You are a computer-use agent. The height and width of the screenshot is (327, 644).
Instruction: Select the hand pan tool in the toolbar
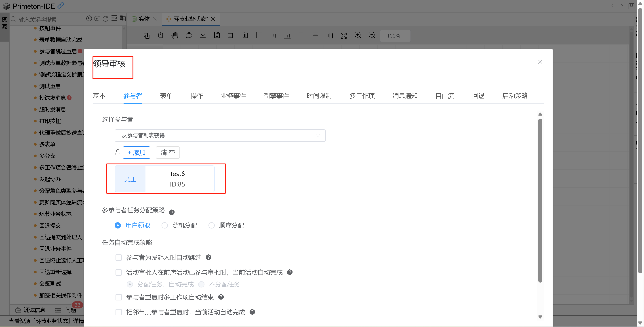point(175,36)
